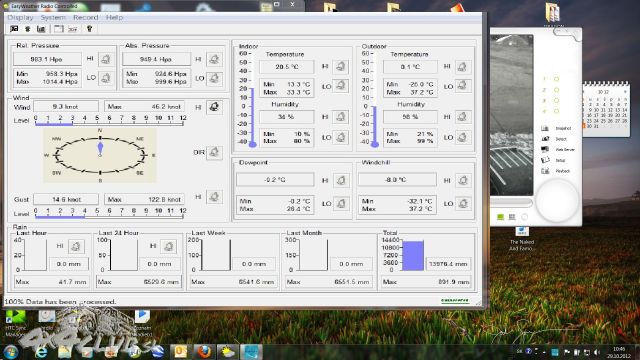Switch webcam to single green view
This screenshot has height=360, width=640.
(500, 217)
